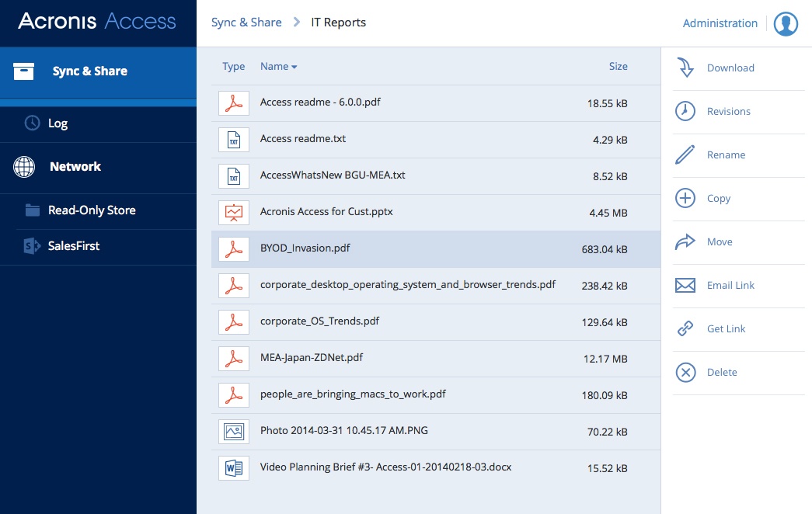
Task: Click the PNG image icon for Photo 2014-03-31
Action: pos(233,431)
